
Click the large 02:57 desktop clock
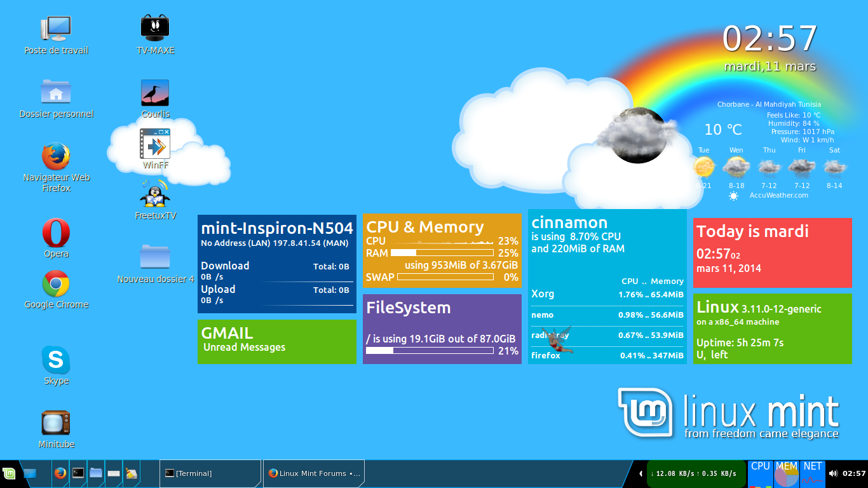point(770,38)
